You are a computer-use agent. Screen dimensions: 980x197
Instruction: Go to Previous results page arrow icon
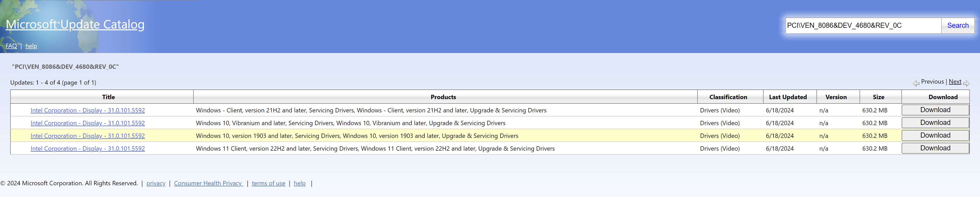pos(916,83)
